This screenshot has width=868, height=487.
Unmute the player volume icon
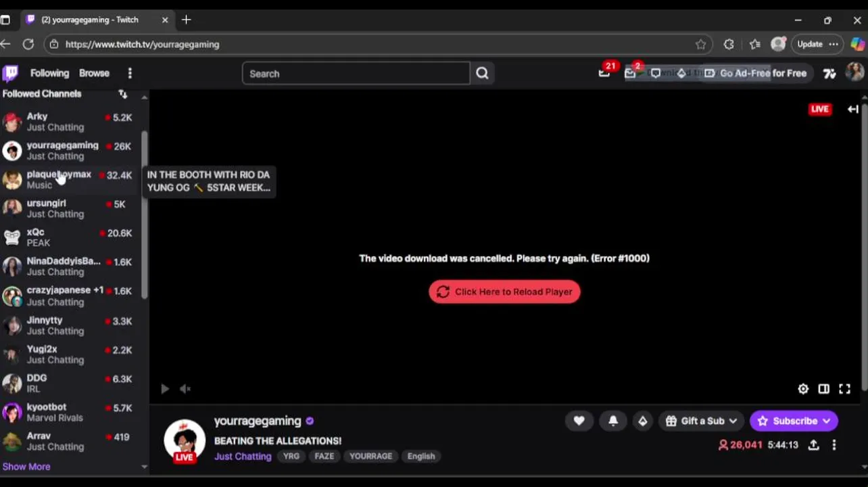[185, 389]
